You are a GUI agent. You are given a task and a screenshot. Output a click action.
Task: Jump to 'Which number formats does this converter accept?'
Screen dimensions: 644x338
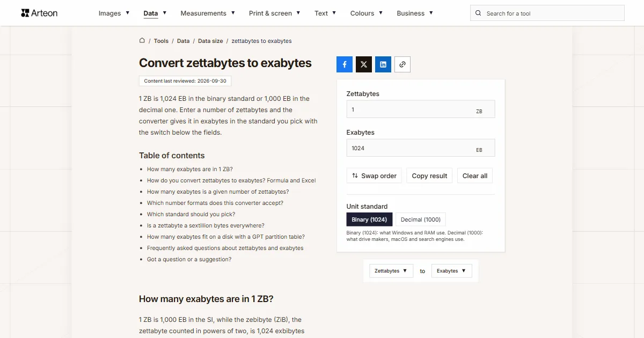click(x=215, y=203)
